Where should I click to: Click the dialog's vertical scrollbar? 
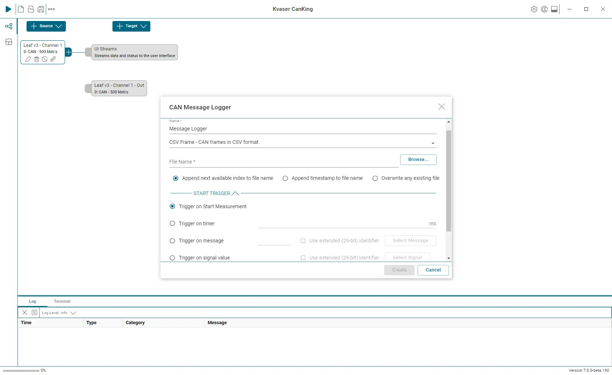click(448, 181)
